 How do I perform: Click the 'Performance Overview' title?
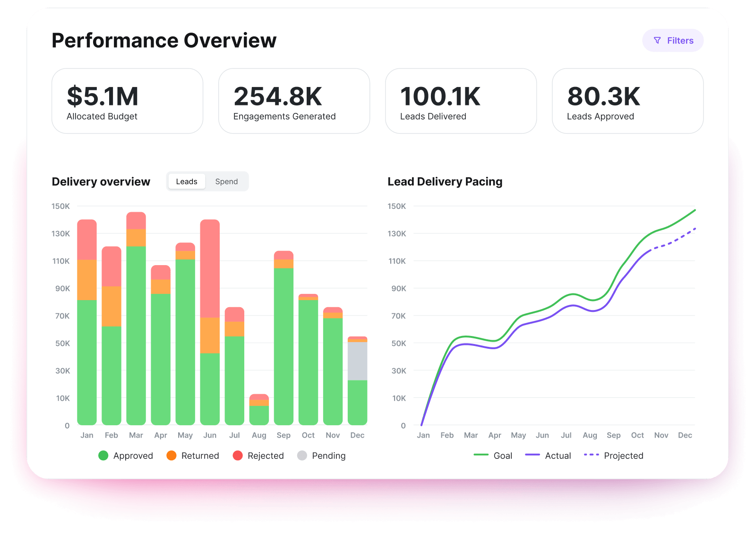coord(164,41)
